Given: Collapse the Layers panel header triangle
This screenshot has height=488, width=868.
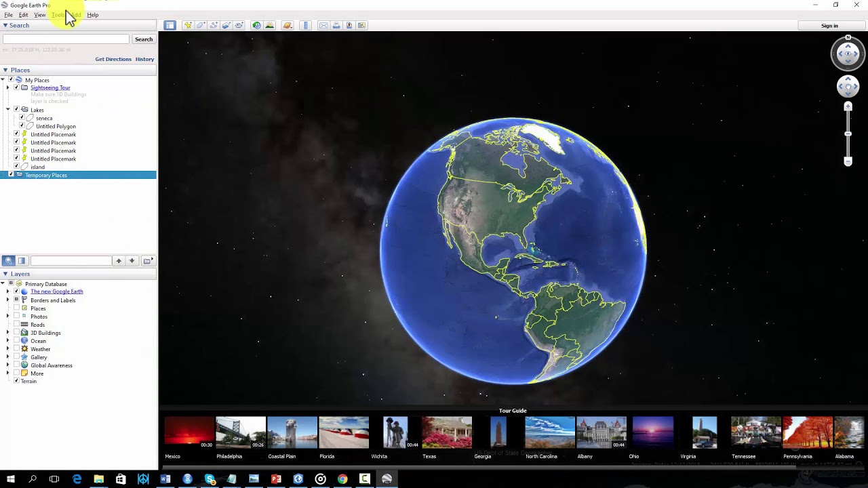Looking at the screenshot, I should tap(5, 274).
